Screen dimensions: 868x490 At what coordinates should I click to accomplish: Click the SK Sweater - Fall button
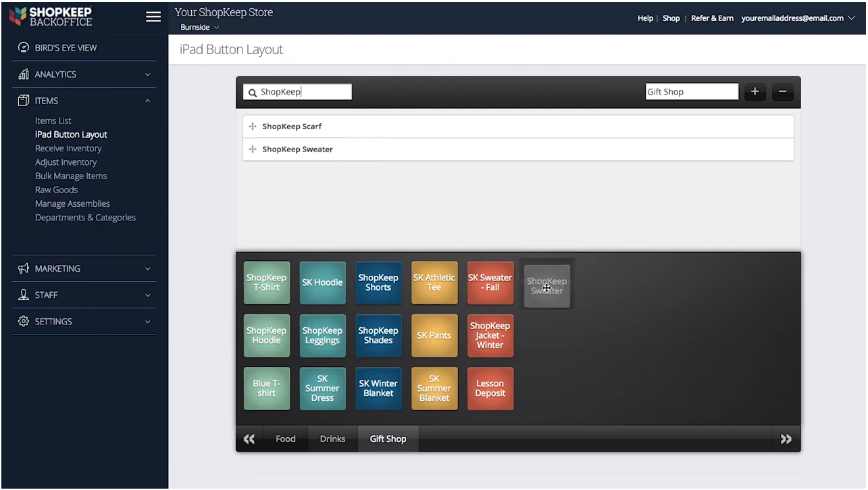pos(490,283)
